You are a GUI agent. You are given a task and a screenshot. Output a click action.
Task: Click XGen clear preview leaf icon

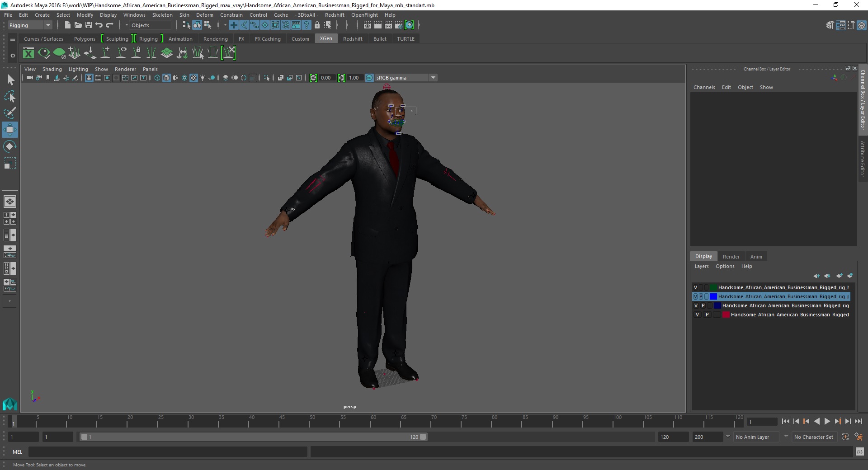pyautogui.click(x=59, y=53)
